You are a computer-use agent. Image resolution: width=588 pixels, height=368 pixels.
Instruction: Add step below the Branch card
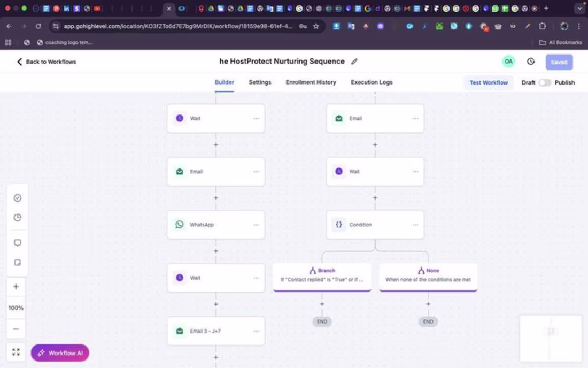[x=322, y=304]
